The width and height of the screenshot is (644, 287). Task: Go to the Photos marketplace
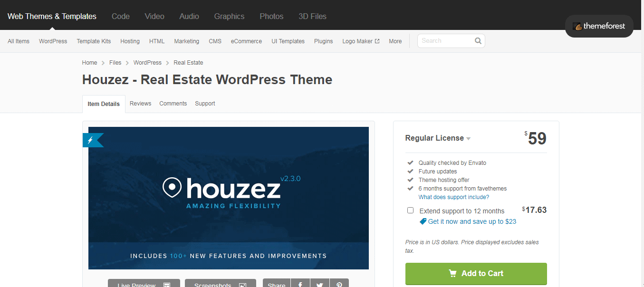click(x=271, y=16)
